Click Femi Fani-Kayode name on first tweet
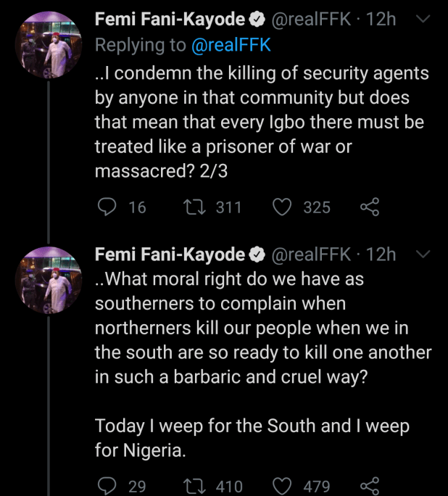Screen dimensions: 448x496 tap(170, 20)
